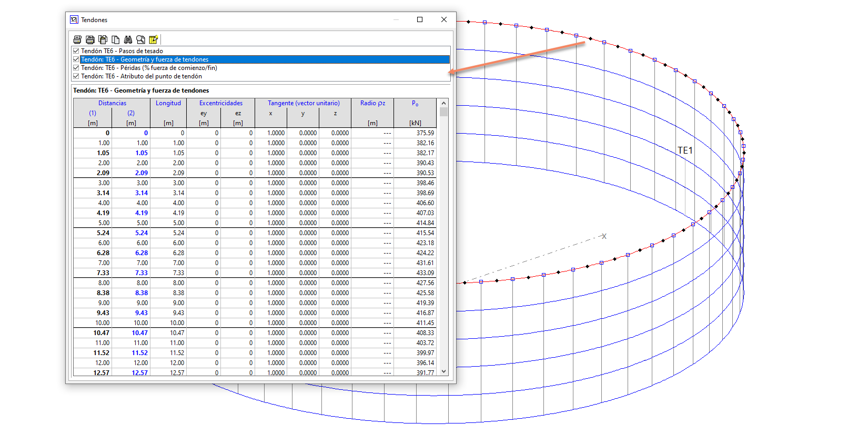Click P₀ cell with value 406.60

[415, 203]
